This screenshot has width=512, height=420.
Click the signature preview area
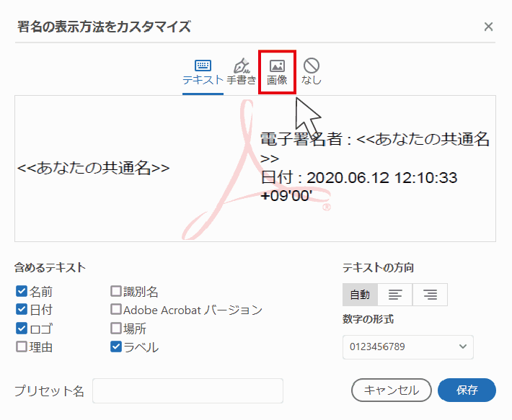coord(255,169)
